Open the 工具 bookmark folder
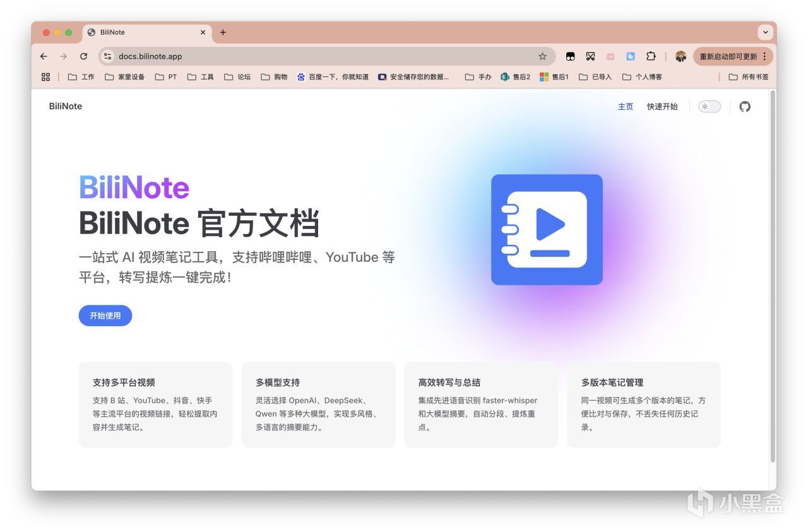This screenshot has height=532, width=808. coord(201,77)
